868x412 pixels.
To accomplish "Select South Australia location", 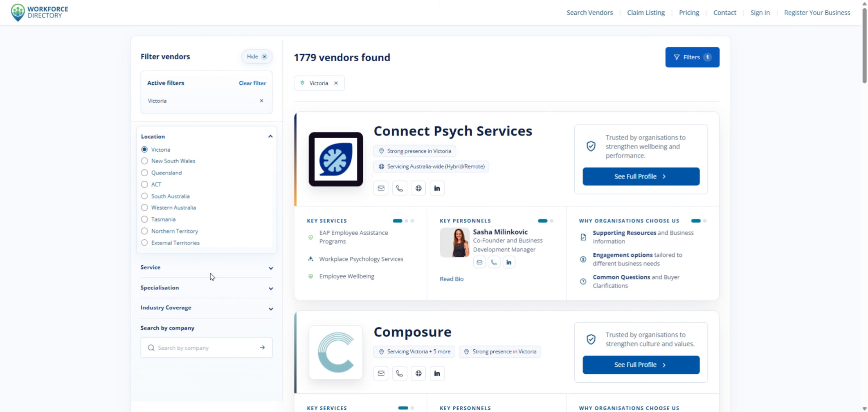I will 145,196.
